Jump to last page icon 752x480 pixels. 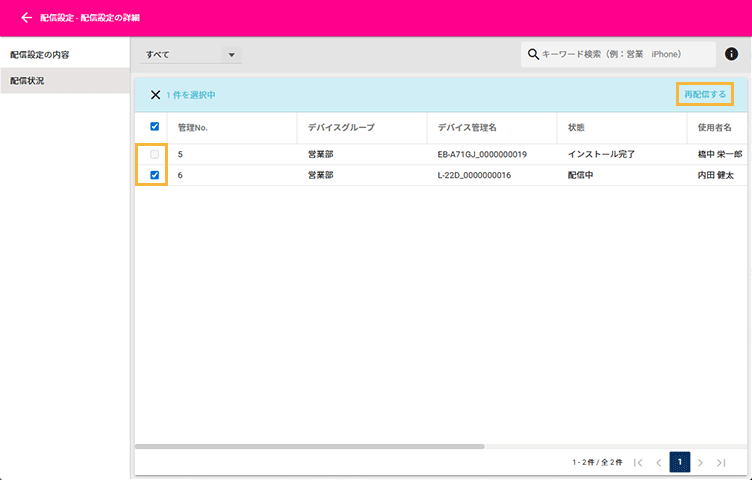(721, 462)
